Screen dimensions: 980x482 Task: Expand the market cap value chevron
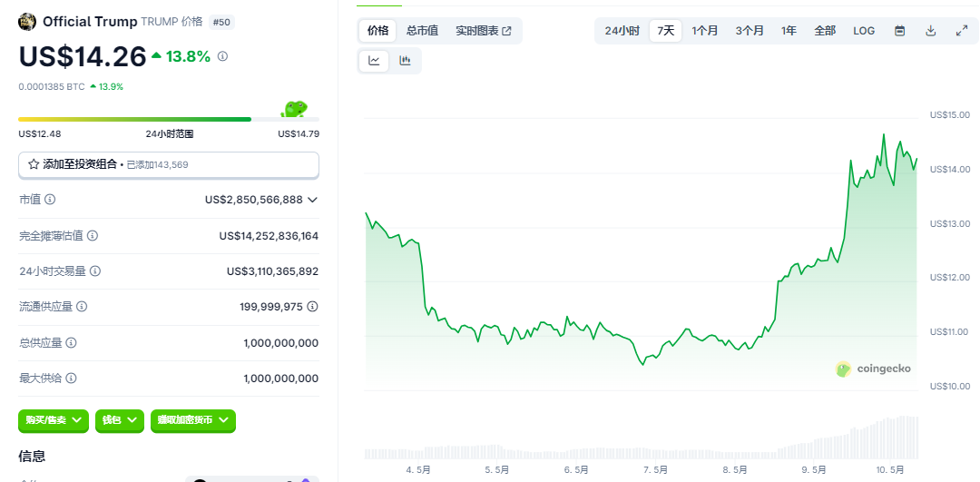[x=312, y=199]
